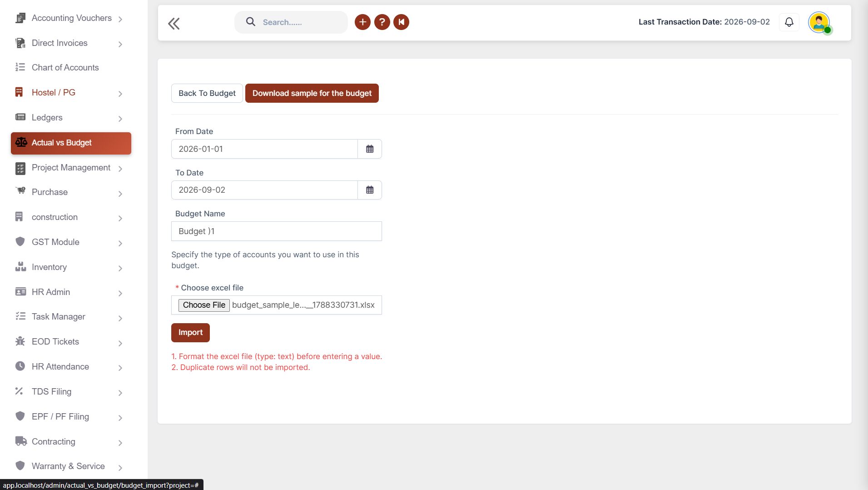Expand Warranty & Service chevron

[120, 467]
